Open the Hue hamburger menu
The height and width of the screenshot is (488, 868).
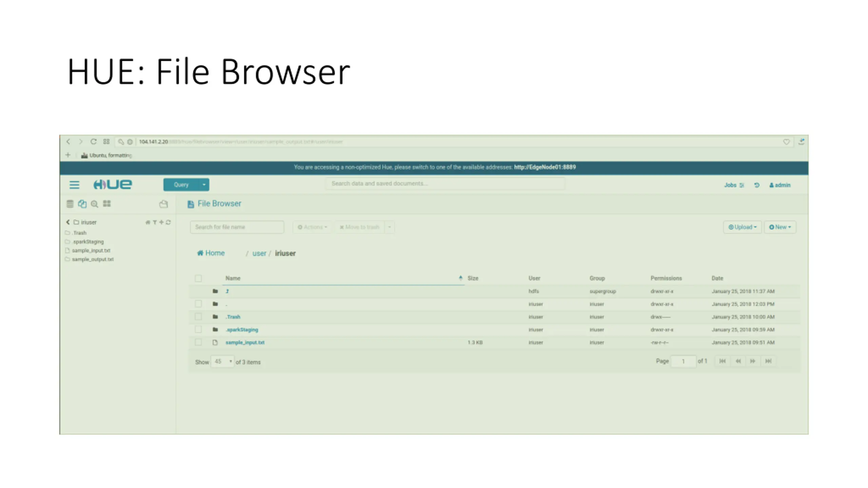point(74,185)
